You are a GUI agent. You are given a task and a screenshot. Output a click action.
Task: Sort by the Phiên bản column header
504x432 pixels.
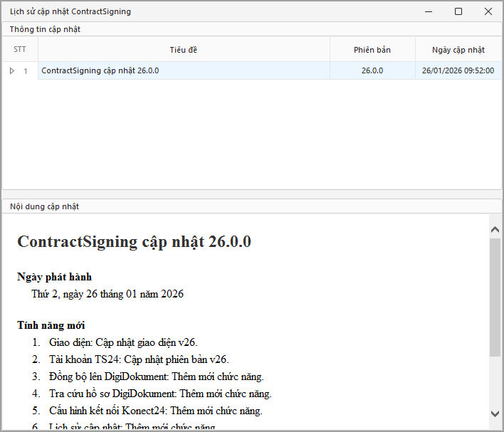(372, 50)
